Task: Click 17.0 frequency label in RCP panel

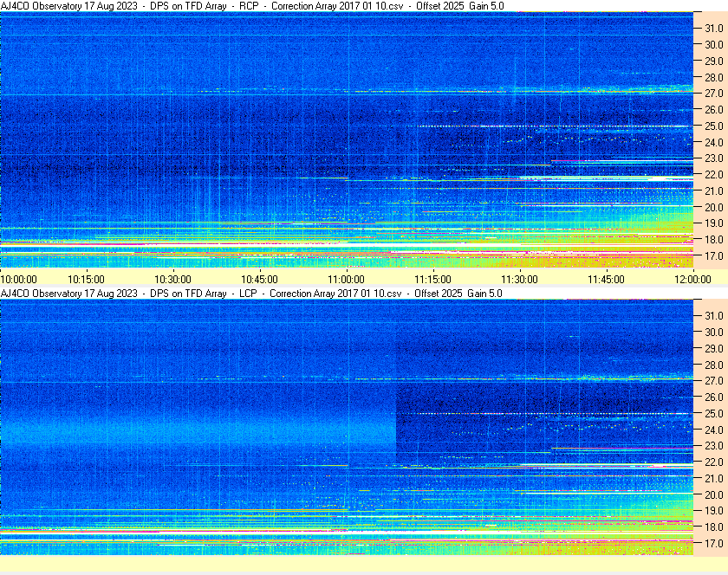Action: tap(713, 256)
